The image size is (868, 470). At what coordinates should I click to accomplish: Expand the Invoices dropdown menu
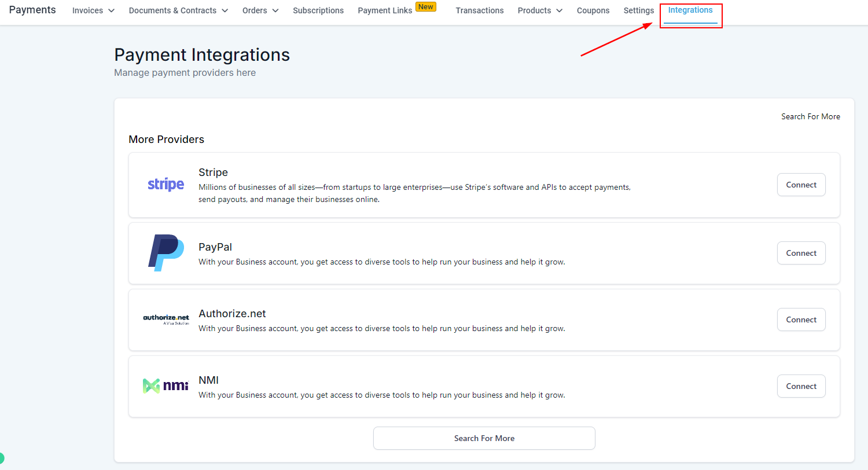pos(93,10)
